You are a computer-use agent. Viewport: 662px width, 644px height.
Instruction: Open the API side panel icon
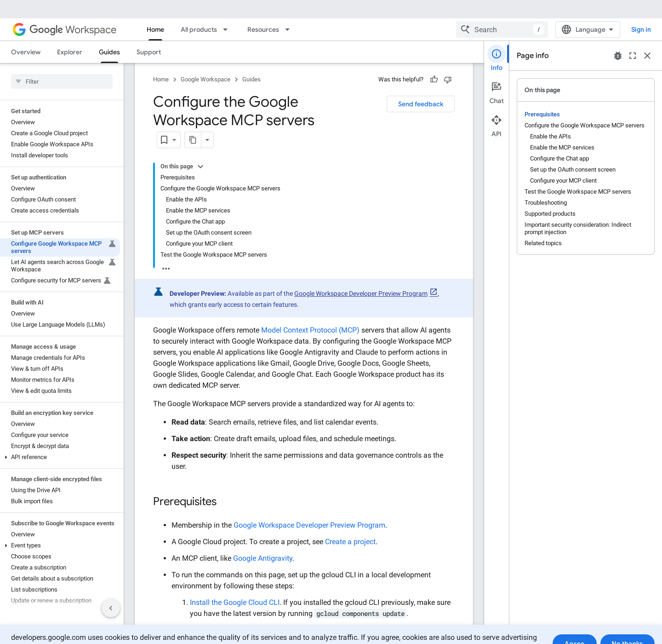click(x=496, y=120)
